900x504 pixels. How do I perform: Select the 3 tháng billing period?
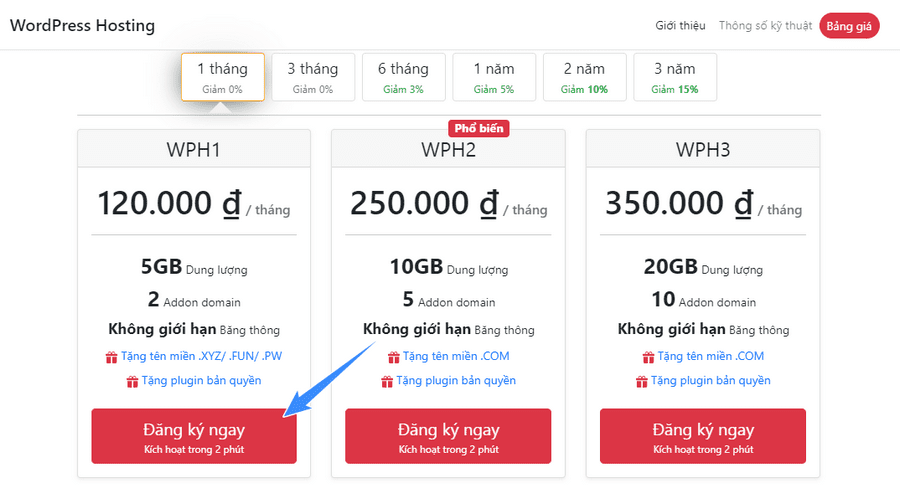click(313, 77)
